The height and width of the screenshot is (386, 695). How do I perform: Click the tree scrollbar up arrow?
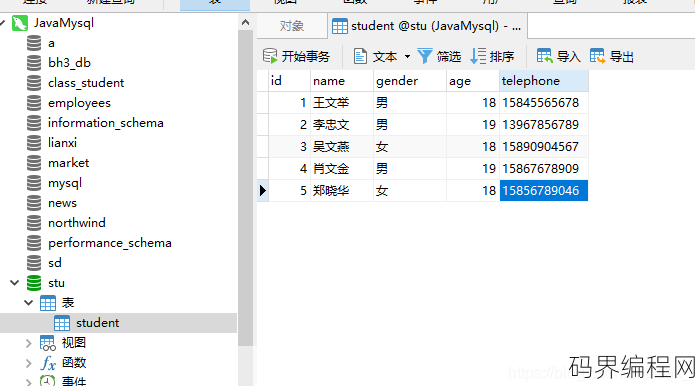pyautogui.click(x=246, y=22)
